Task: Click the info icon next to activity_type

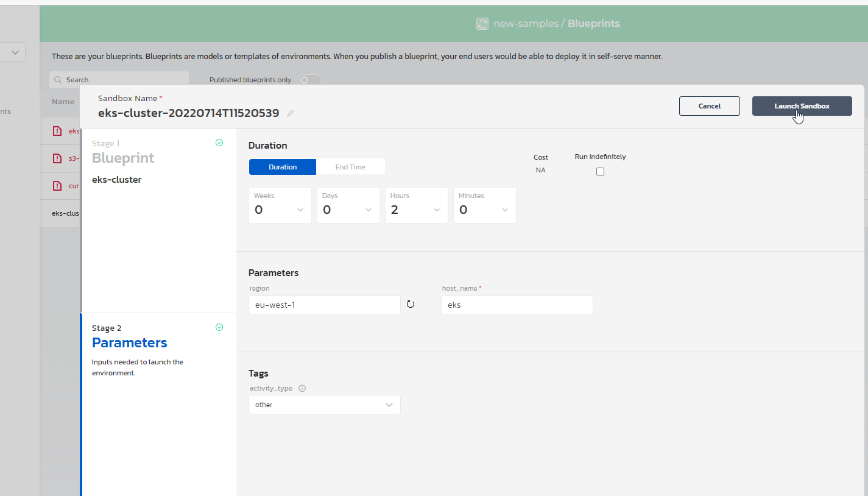Action: click(x=302, y=388)
